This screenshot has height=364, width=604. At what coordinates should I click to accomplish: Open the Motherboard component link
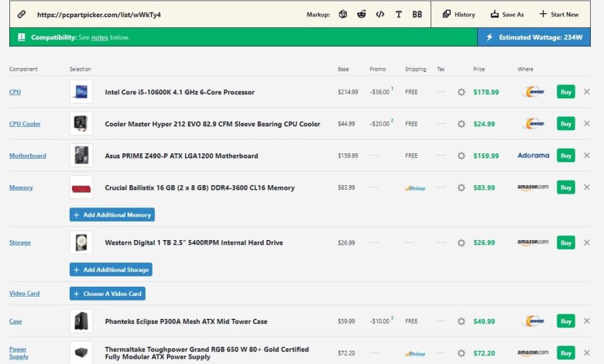[28, 156]
